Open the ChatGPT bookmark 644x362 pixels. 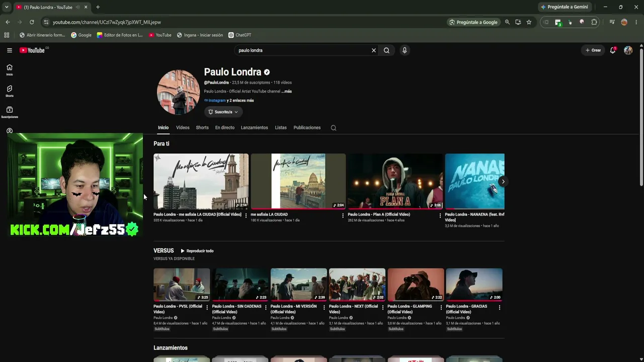(240, 35)
